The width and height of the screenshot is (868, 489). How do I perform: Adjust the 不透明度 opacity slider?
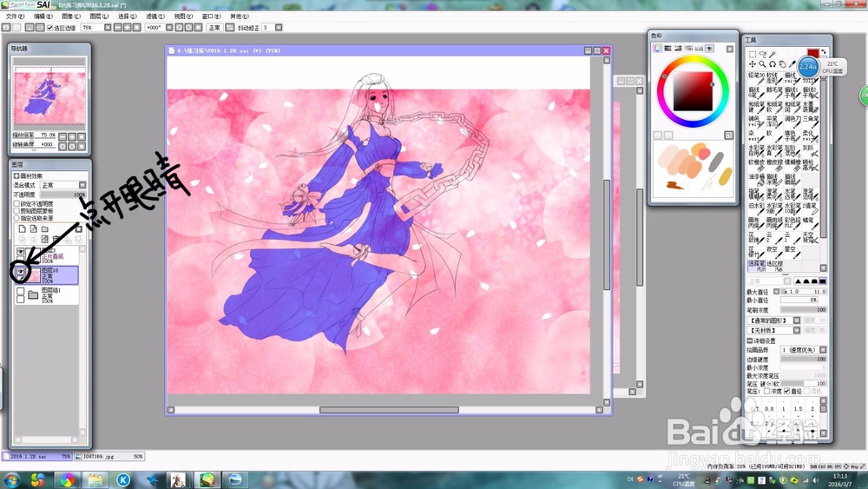(x=63, y=195)
